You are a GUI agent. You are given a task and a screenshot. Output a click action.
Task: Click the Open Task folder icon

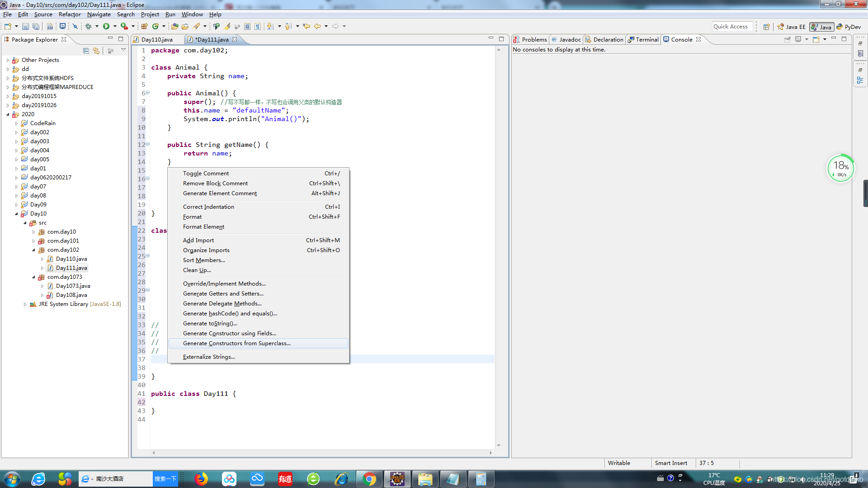pyautogui.click(x=185, y=26)
